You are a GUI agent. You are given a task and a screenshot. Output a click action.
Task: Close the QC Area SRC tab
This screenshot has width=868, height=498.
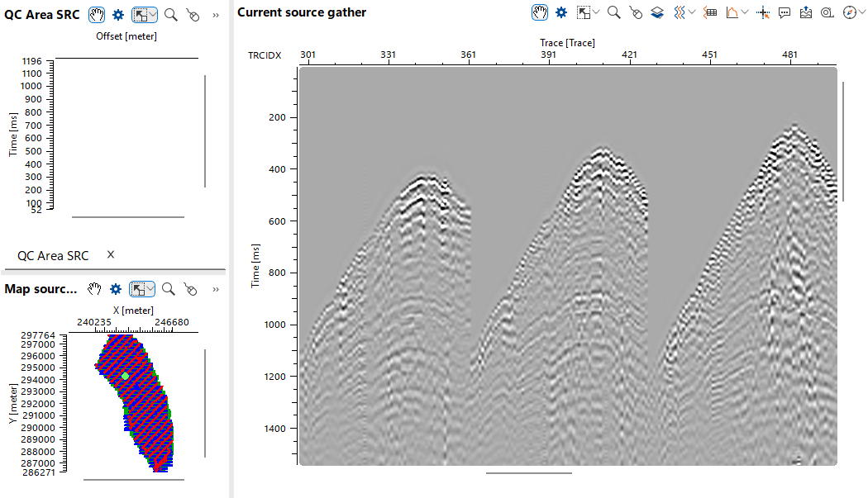[111, 254]
